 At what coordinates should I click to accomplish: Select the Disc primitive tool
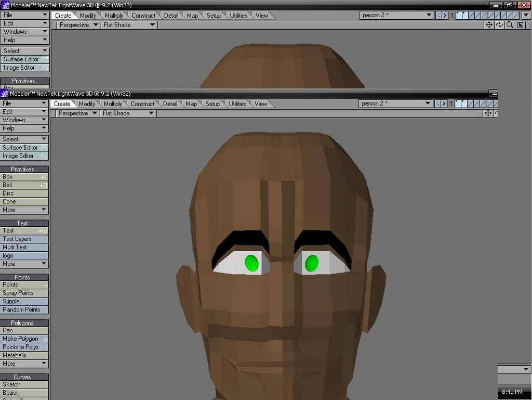[24, 193]
